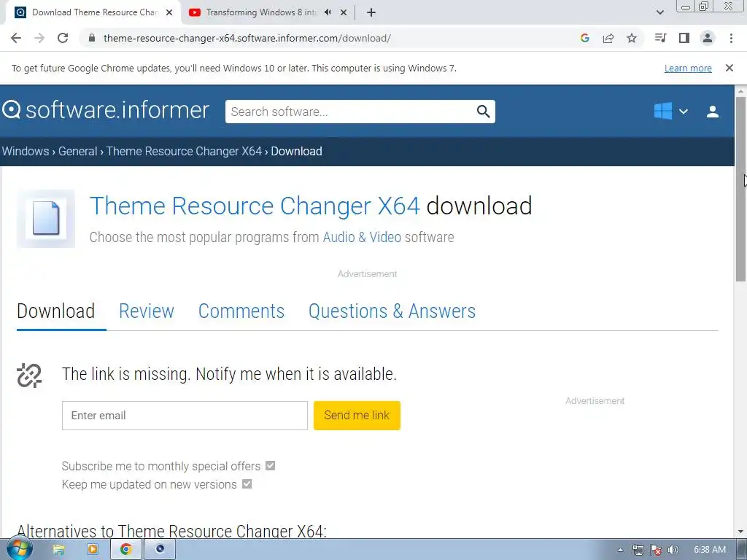Focus the Search software field
Screen dimensions: 747x560
[x=350, y=112]
